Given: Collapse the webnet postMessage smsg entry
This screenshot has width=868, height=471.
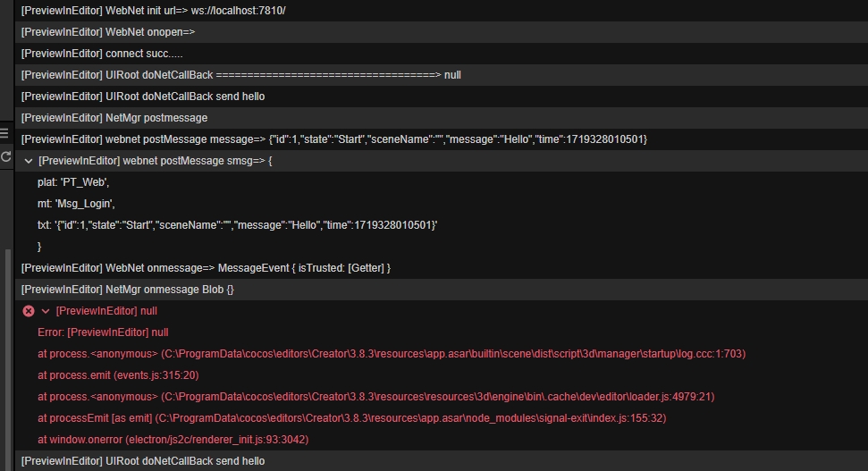Looking at the screenshot, I should [29, 161].
